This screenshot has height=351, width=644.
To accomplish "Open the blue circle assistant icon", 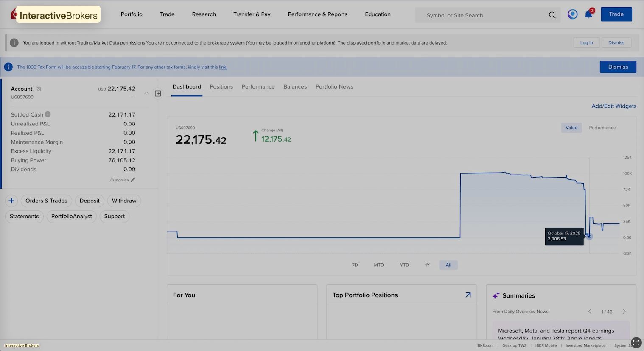I will [573, 14].
